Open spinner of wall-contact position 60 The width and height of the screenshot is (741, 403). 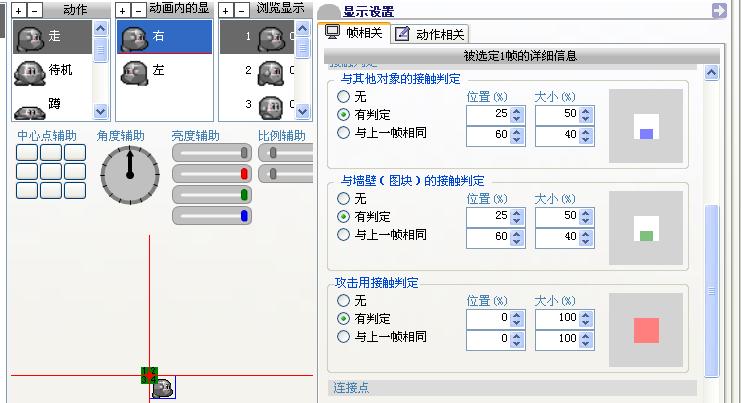517,237
